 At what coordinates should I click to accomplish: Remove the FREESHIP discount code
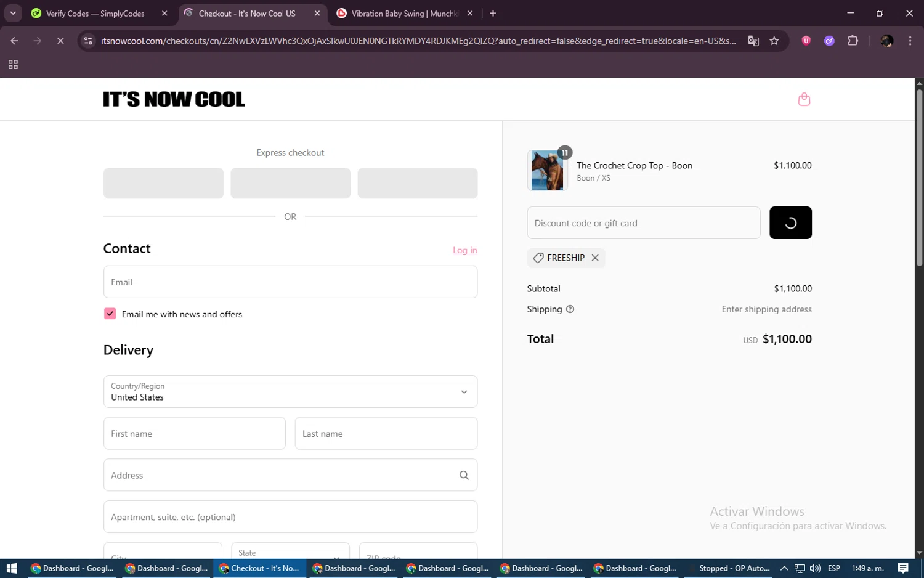tap(595, 258)
